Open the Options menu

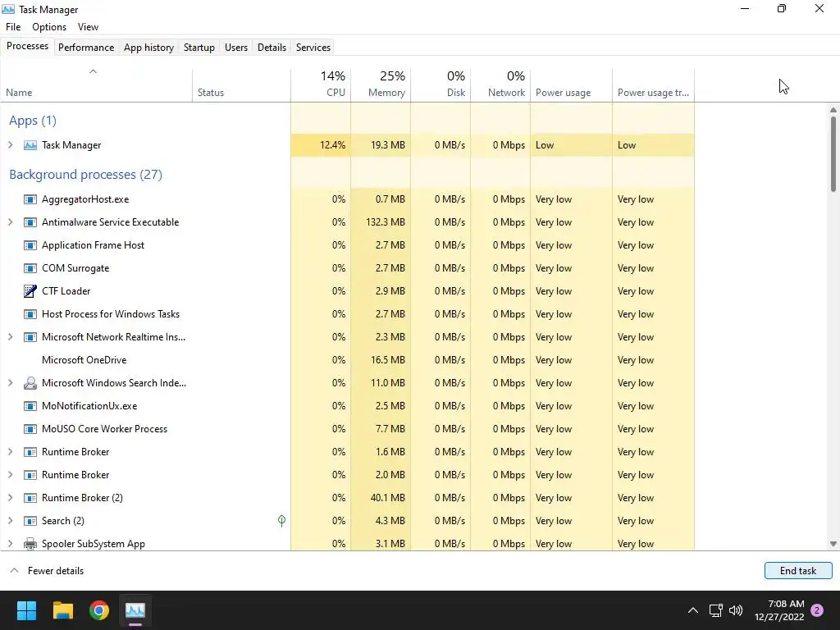click(x=49, y=27)
